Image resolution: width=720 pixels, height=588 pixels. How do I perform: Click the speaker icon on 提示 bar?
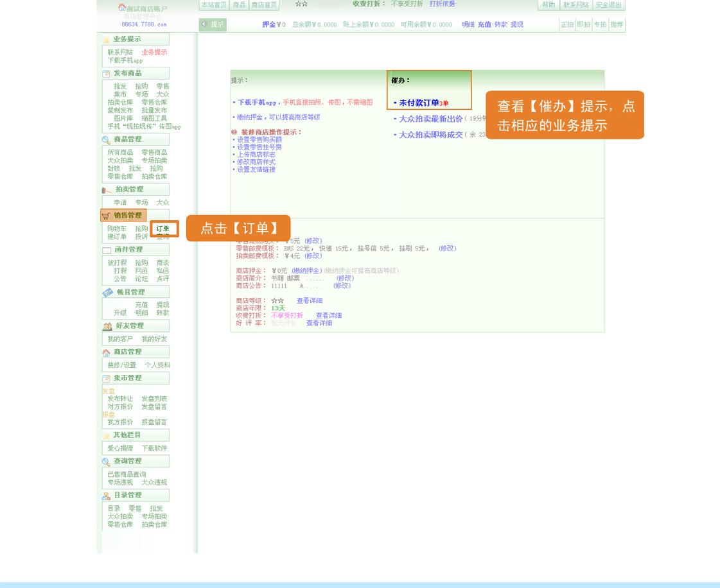click(204, 24)
